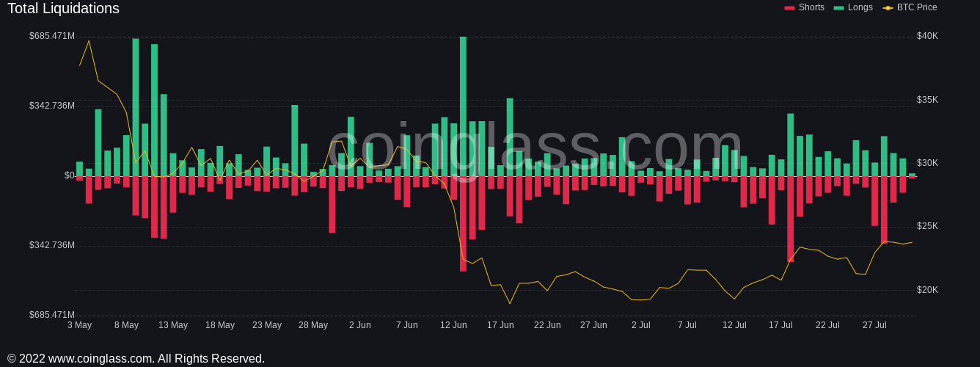This screenshot has height=367, width=980.
Task: Click the 17 Jun x-axis label
Action: click(500, 325)
